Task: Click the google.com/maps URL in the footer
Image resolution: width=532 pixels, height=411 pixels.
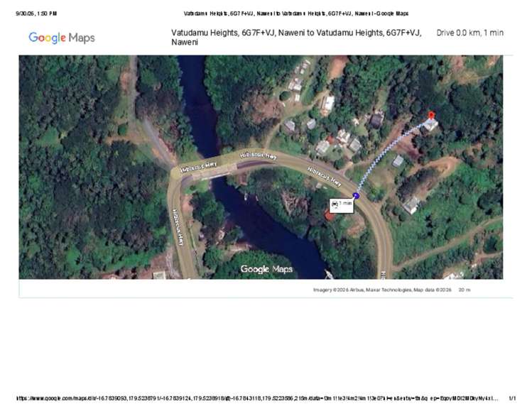Action: click(257, 398)
